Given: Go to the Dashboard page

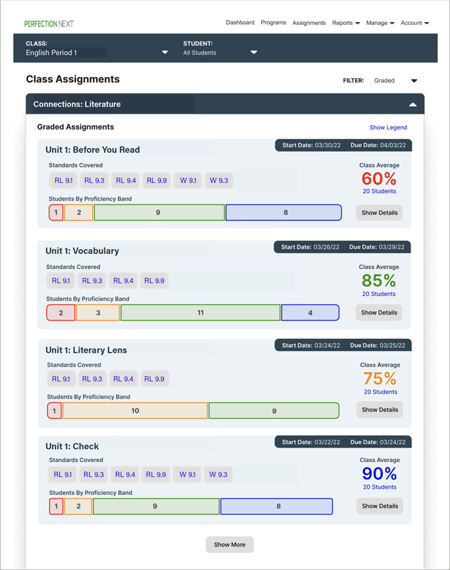Looking at the screenshot, I should tap(240, 23).
